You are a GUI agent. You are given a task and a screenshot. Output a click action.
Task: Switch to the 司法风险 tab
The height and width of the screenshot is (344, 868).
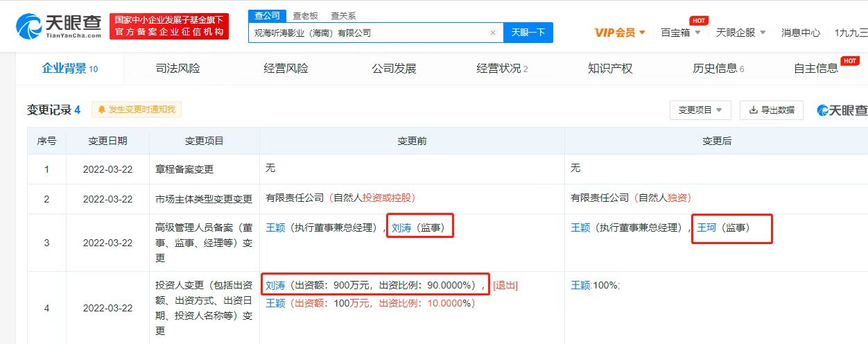pyautogui.click(x=177, y=68)
